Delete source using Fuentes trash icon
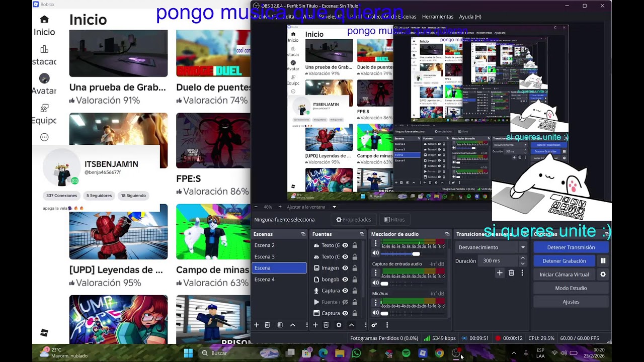Screen dimensions: 644x362 (326, 325)
